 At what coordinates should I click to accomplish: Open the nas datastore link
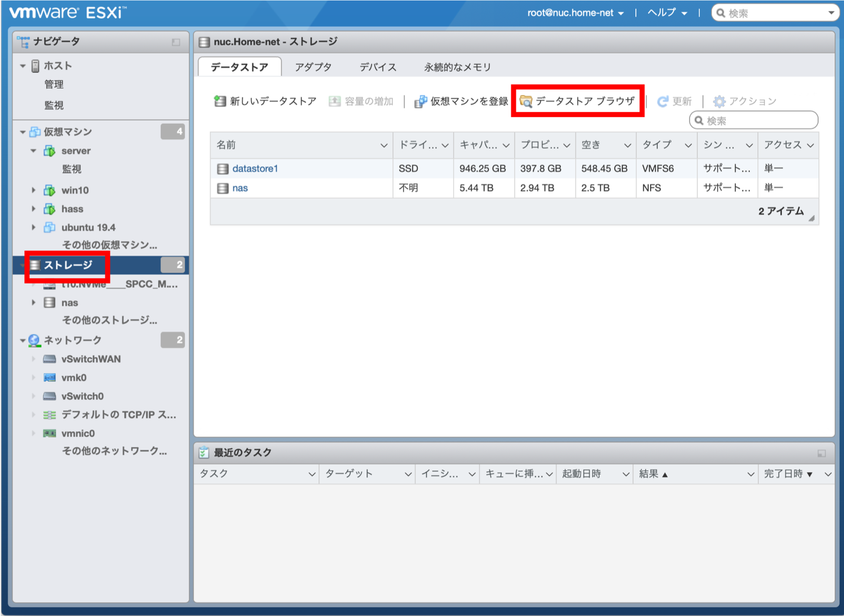click(x=240, y=188)
